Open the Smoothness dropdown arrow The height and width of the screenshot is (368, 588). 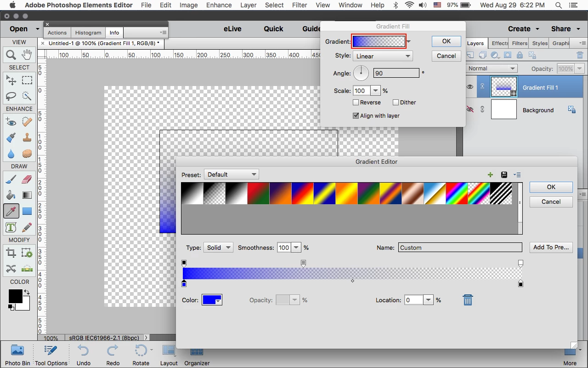click(296, 247)
